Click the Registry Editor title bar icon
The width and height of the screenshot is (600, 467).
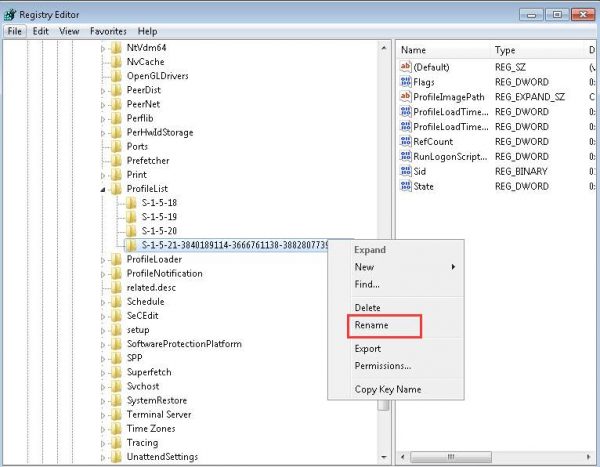click(x=9, y=15)
